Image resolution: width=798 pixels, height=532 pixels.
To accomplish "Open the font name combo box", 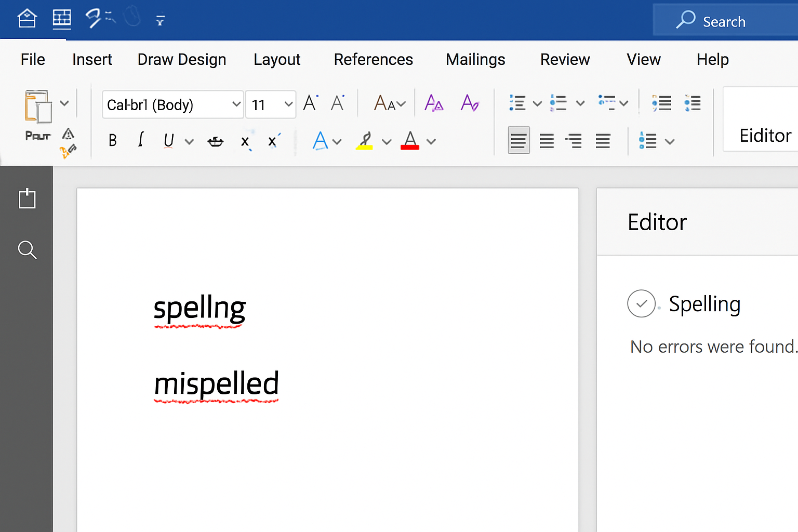I will pos(172,104).
